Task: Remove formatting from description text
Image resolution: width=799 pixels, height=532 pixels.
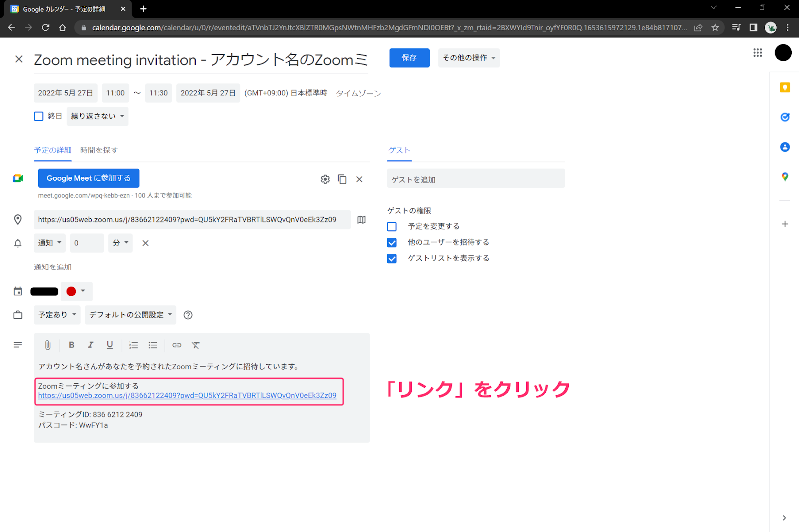Action: (x=196, y=345)
